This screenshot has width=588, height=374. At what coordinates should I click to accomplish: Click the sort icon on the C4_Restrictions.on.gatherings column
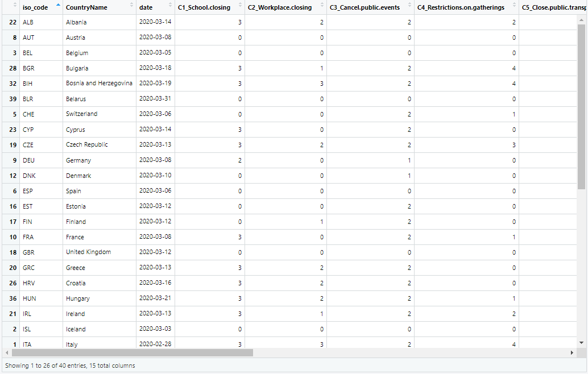[x=514, y=7]
